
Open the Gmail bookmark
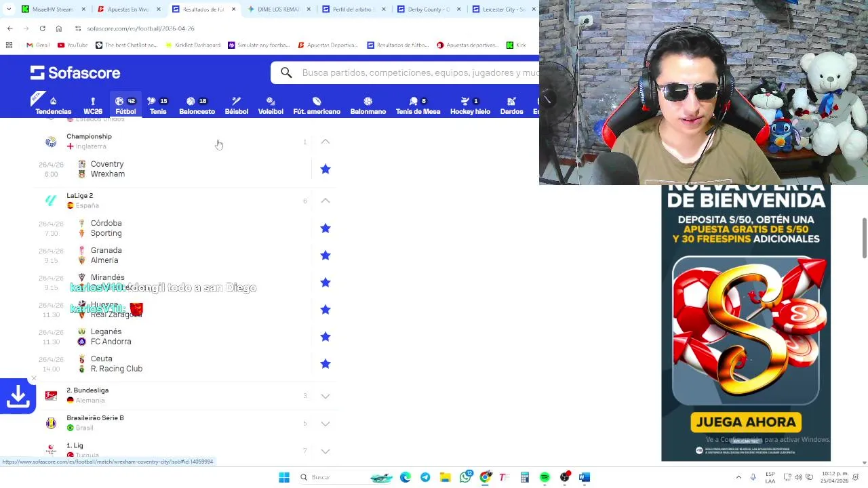coord(38,45)
